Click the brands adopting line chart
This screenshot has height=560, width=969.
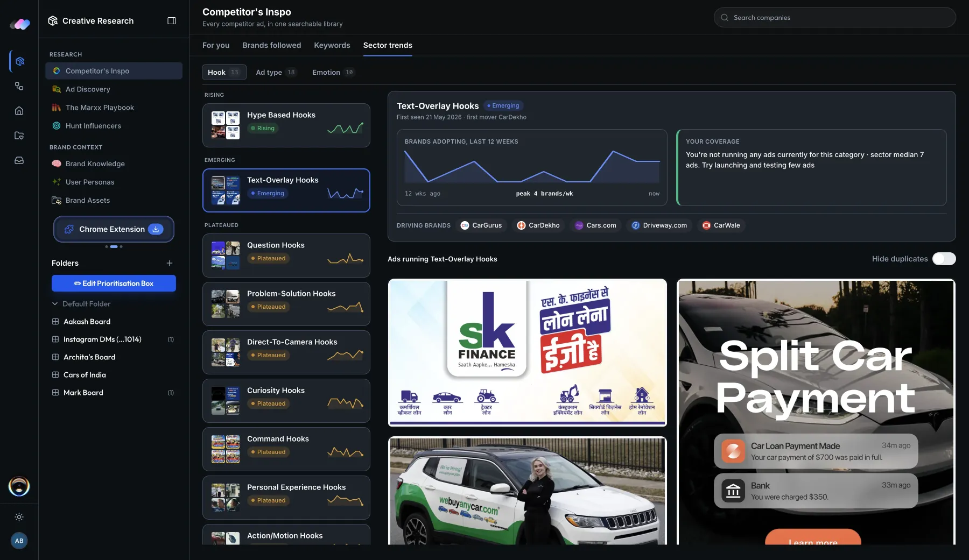click(532, 167)
